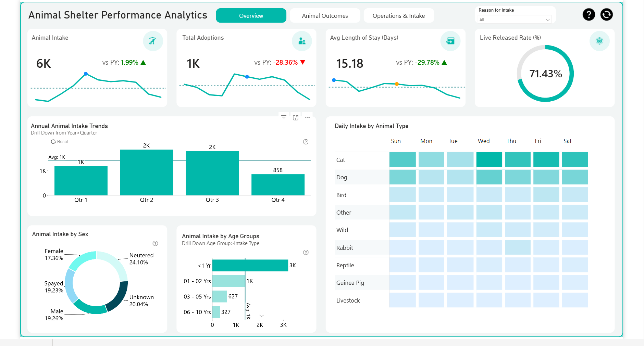Viewport: 644px width, 346px height.
Task: Click the Avg Length of Stay icon
Action: pyautogui.click(x=450, y=41)
